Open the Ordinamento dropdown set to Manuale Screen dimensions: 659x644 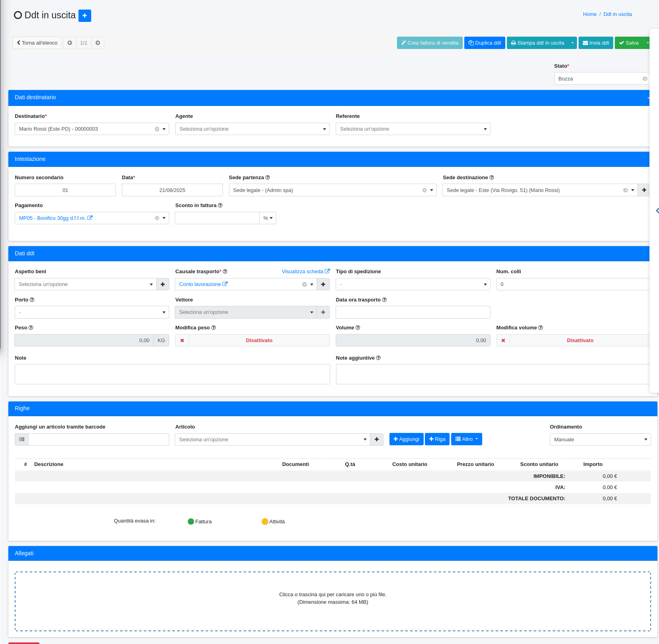pos(600,440)
